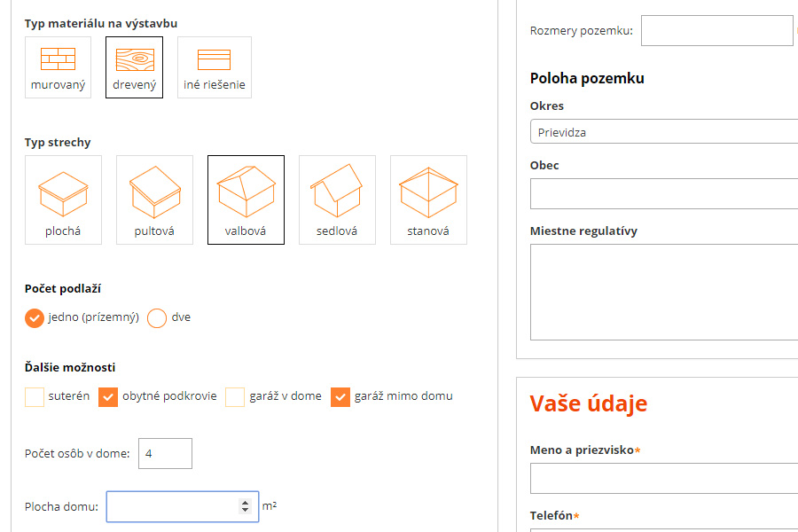Image resolution: width=798 pixels, height=532 pixels.
Task: Select the plochá roof type icon
Action: 63,199
